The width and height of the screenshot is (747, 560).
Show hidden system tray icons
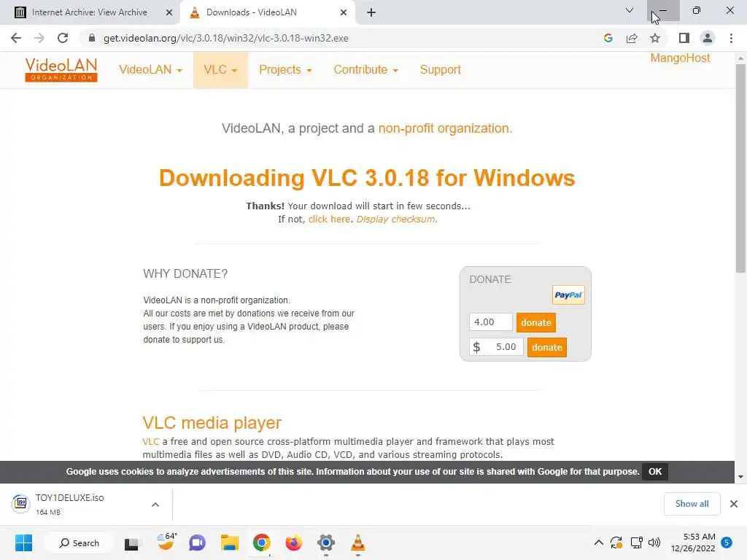click(599, 542)
